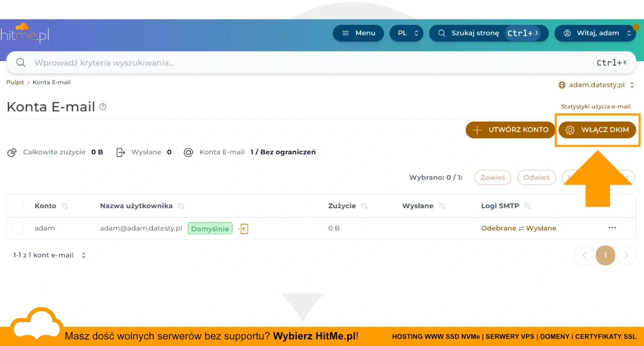
Task: Expand the 1-1 z 1 kont e-mail selector
Action: click(49, 255)
